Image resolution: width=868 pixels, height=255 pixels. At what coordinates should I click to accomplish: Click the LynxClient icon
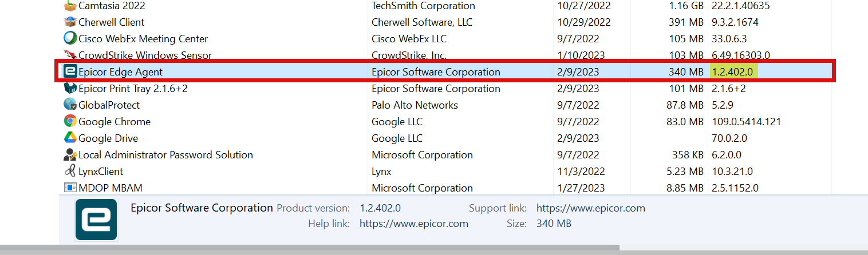[x=70, y=171]
